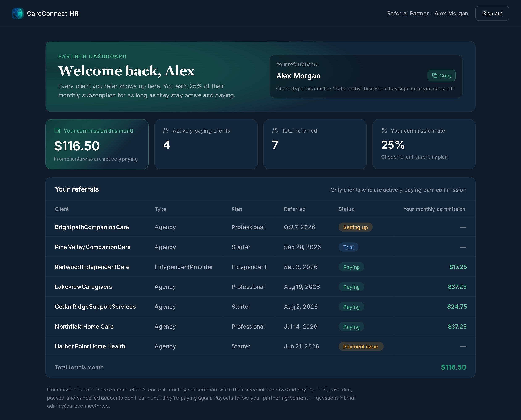521x420 pixels.
Task: Click the Status column header
Action: pyautogui.click(x=346, y=209)
